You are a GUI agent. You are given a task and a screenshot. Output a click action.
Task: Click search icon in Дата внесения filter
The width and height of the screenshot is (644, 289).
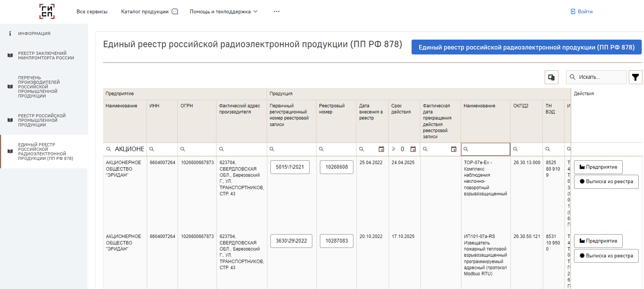[x=362, y=149]
